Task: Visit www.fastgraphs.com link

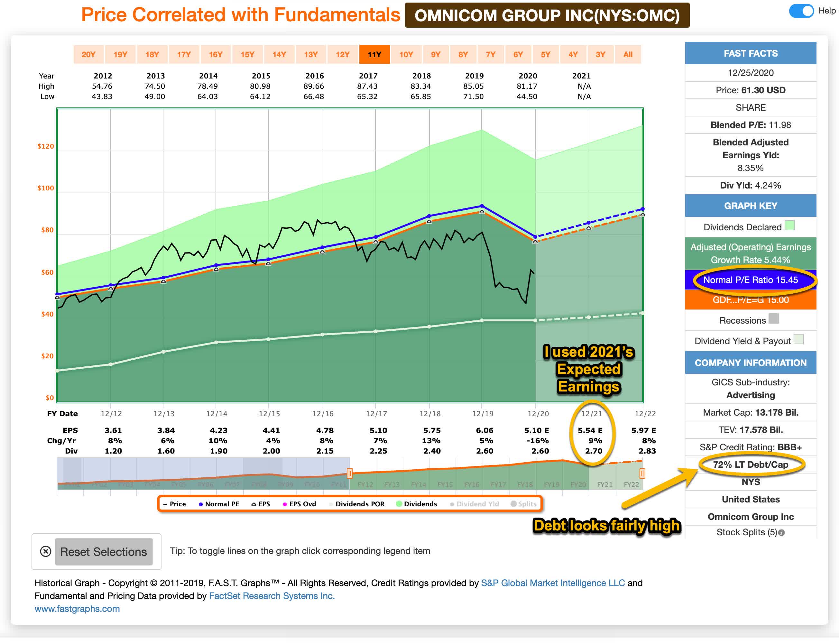Action: point(77,609)
